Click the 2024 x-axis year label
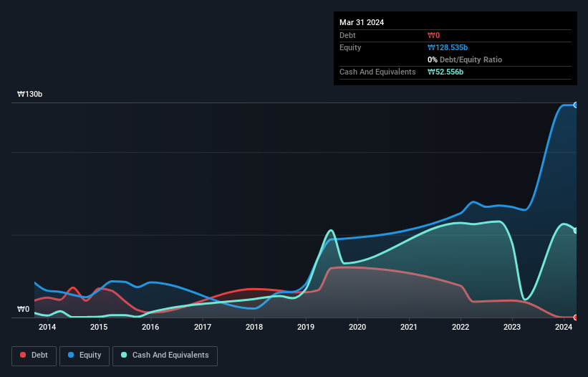Image resolution: width=588 pixels, height=377 pixels. [564, 327]
